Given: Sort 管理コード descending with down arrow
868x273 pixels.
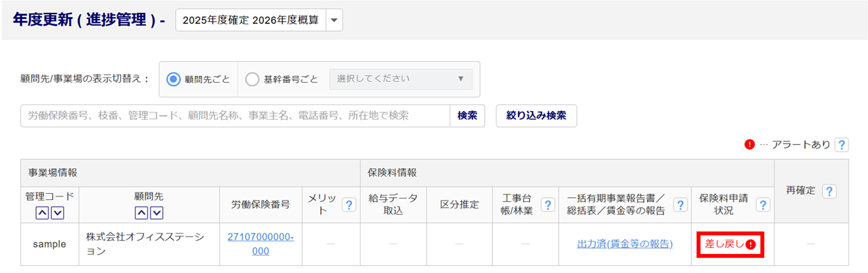Looking at the screenshot, I should coord(58,213).
